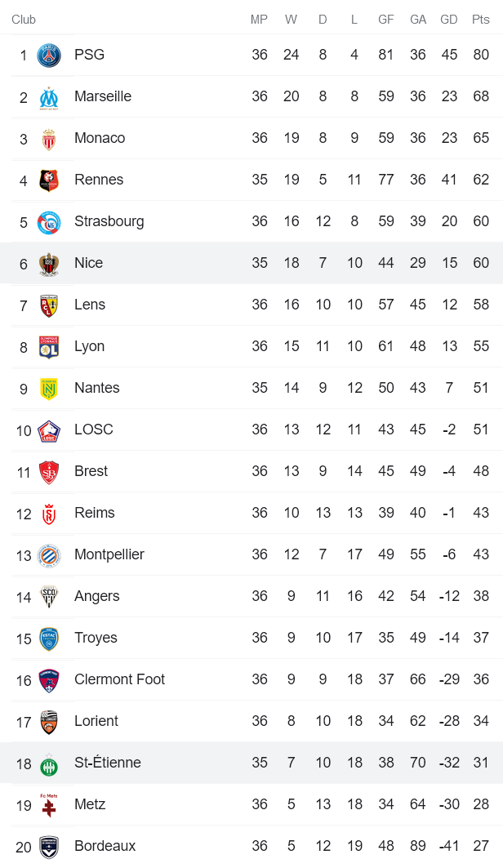
Task: Click the St-Étienne green badge
Action: coord(49,763)
